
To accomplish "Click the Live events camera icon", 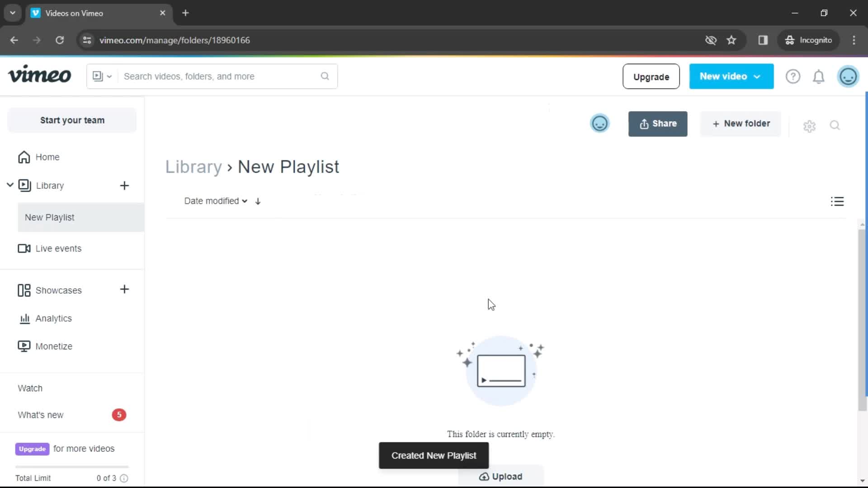I will click(x=24, y=249).
